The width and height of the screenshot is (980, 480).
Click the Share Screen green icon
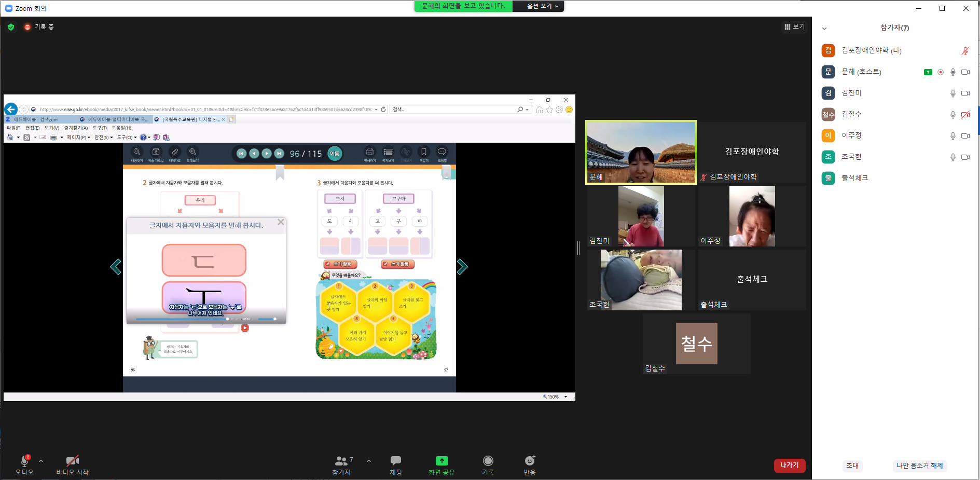pyautogui.click(x=441, y=461)
